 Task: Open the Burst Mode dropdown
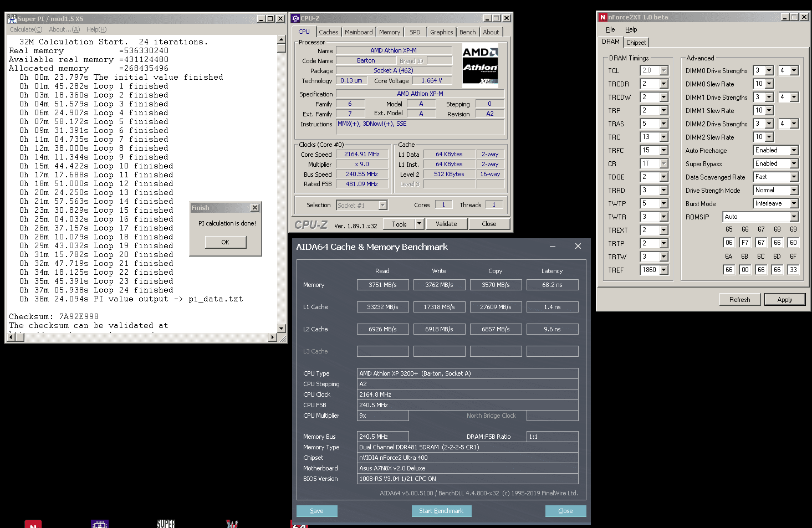[x=794, y=203]
